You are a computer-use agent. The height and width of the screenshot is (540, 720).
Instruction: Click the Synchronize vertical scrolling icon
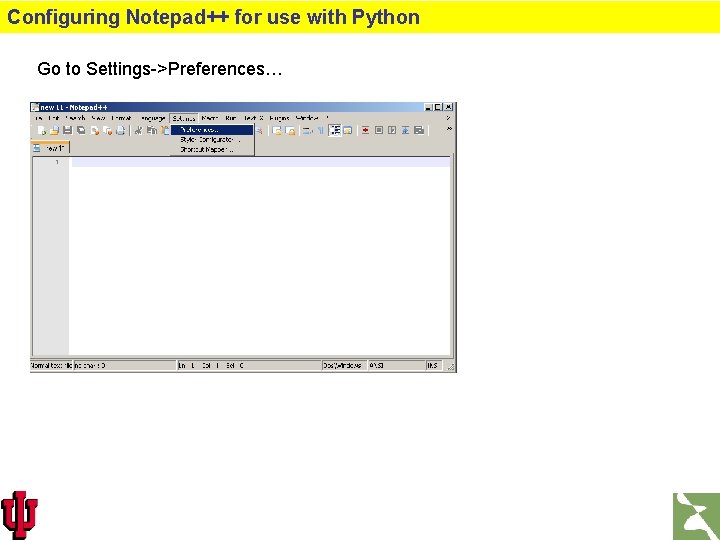[277, 130]
